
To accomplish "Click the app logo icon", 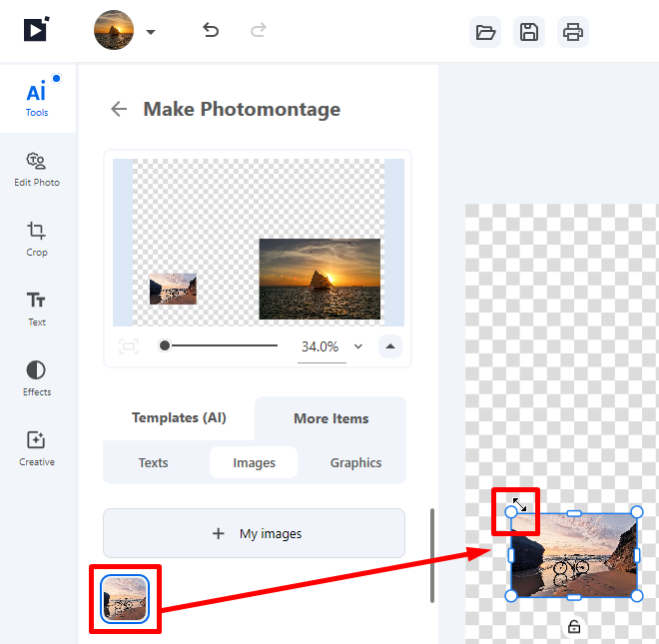I will (x=37, y=29).
